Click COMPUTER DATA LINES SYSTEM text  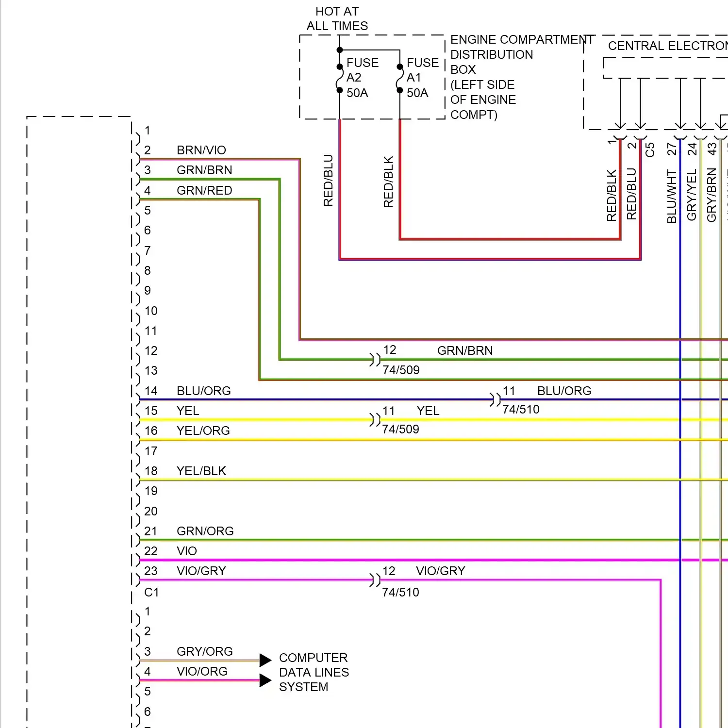pos(314,672)
